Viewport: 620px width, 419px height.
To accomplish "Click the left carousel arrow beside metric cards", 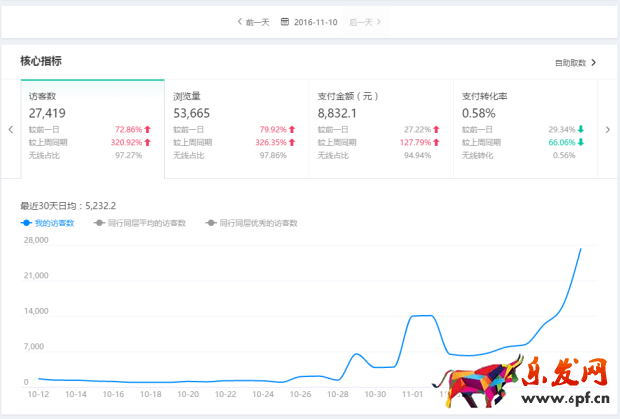I will [x=10, y=129].
